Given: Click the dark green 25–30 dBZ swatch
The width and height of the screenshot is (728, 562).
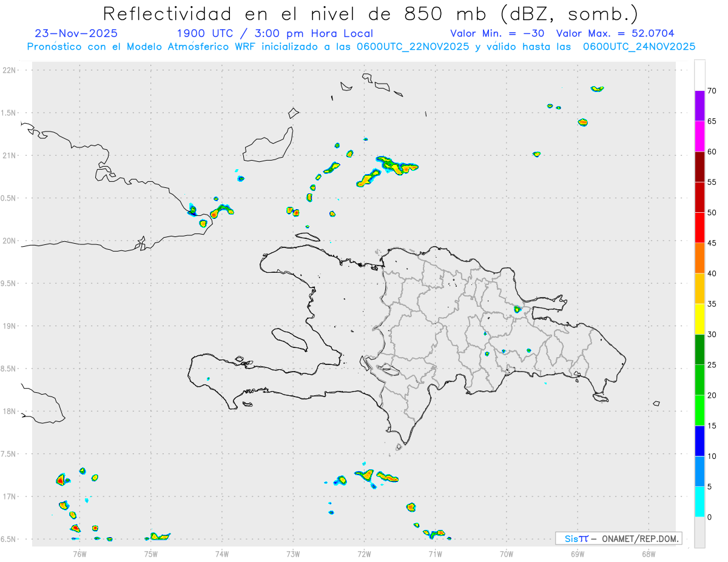Looking at the screenshot, I should pos(699,349).
